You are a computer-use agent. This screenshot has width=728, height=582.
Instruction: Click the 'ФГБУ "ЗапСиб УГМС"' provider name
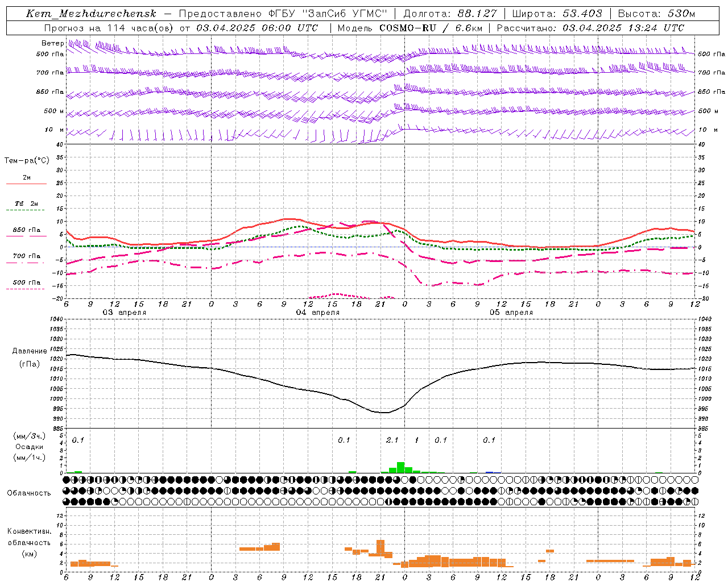pyautogui.click(x=328, y=14)
